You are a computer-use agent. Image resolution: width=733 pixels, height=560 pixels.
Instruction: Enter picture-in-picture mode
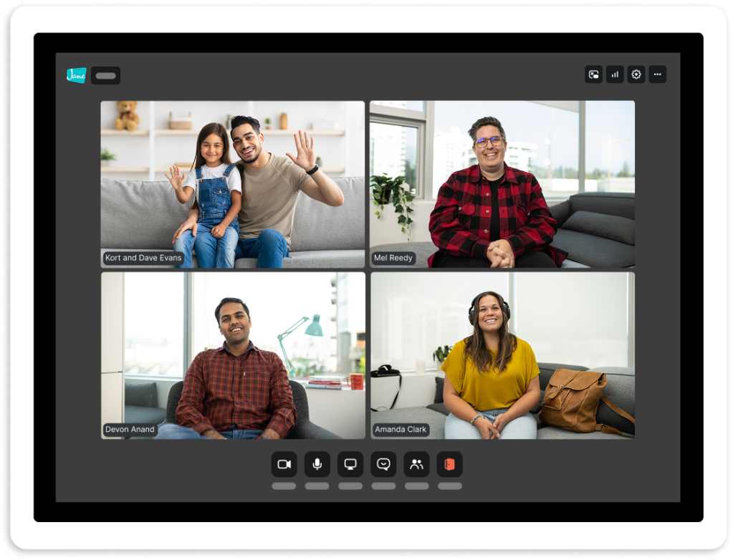click(x=593, y=74)
